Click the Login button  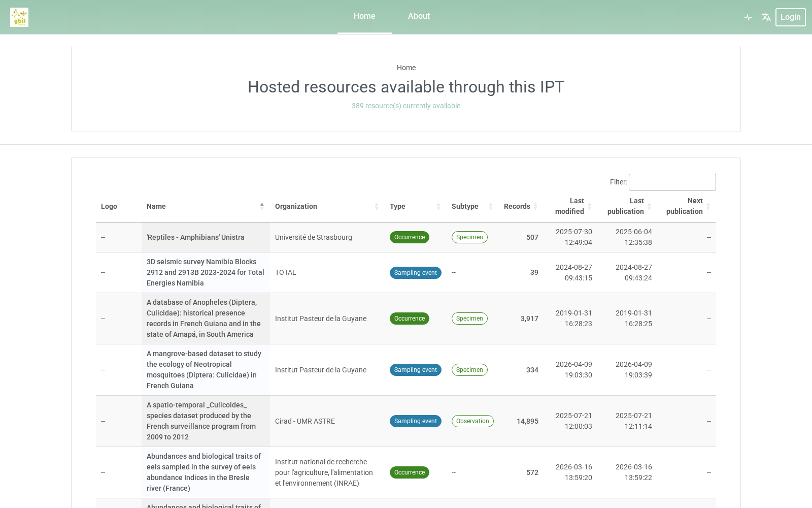(790, 17)
